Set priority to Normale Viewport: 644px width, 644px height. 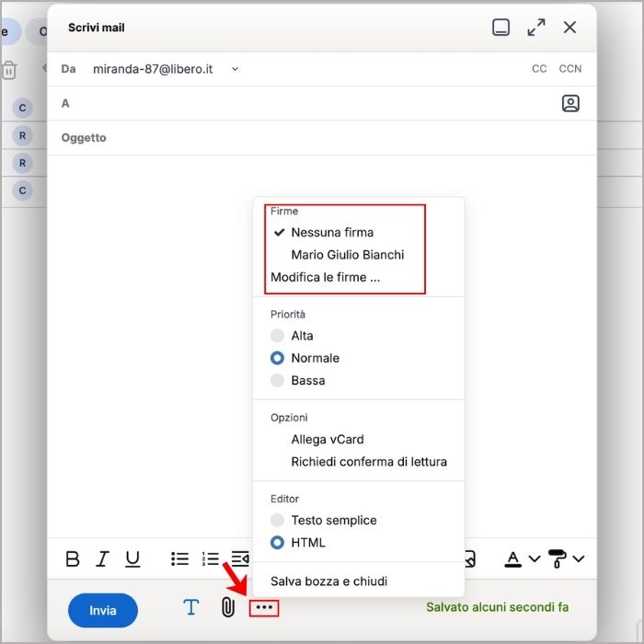pos(305,358)
